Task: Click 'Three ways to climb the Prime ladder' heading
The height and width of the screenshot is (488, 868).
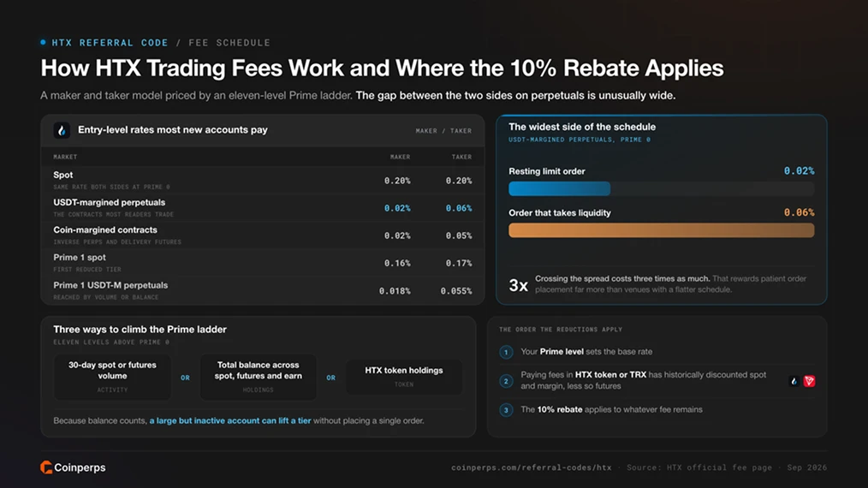Action: (140, 330)
